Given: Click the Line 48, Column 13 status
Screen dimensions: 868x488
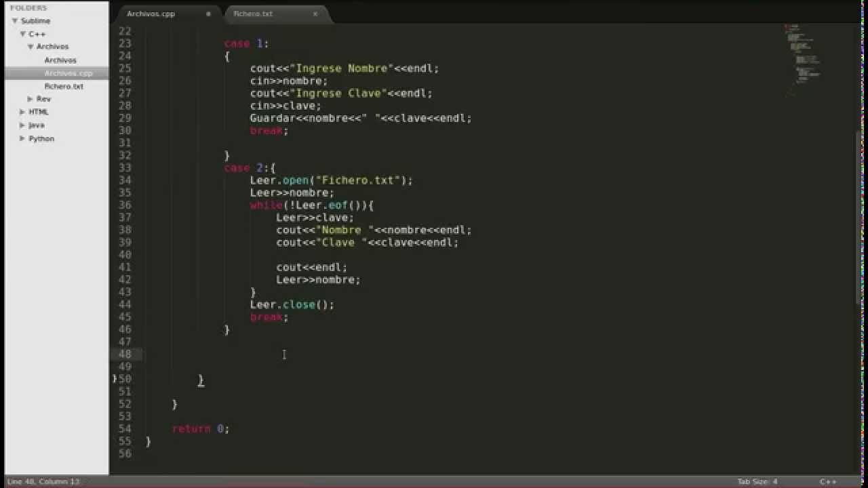Looking at the screenshot, I should [x=43, y=481].
